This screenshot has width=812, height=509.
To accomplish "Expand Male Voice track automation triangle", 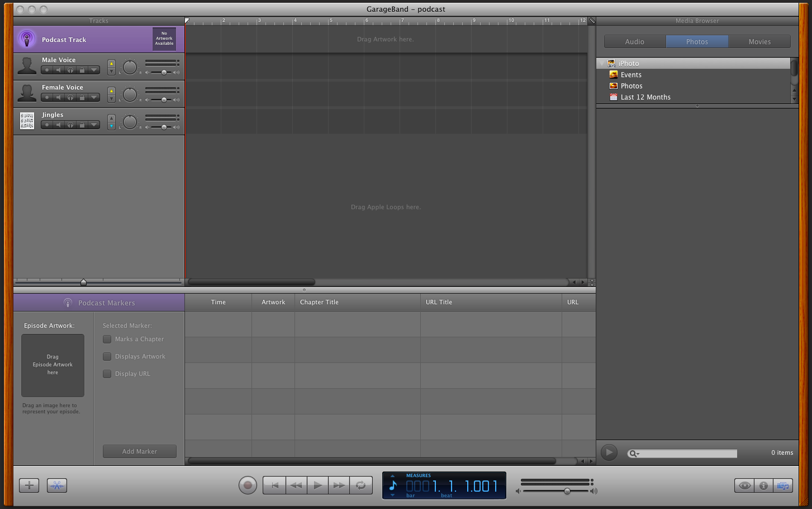I will click(x=94, y=70).
